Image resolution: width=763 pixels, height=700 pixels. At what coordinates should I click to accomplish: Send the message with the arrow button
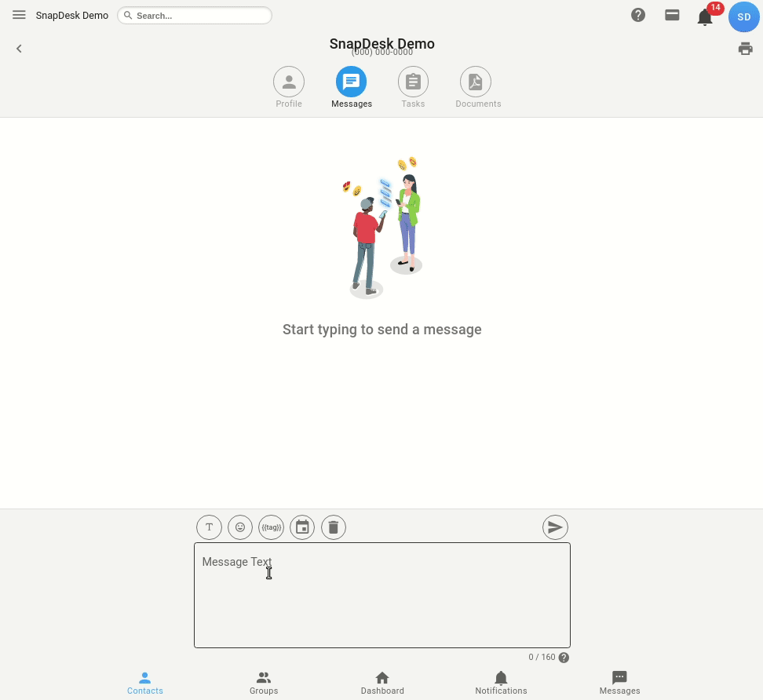pos(555,527)
